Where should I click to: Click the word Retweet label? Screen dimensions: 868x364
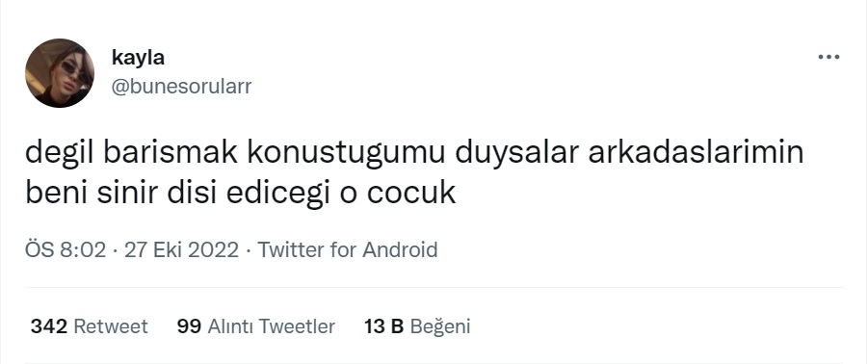click(111, 326)
